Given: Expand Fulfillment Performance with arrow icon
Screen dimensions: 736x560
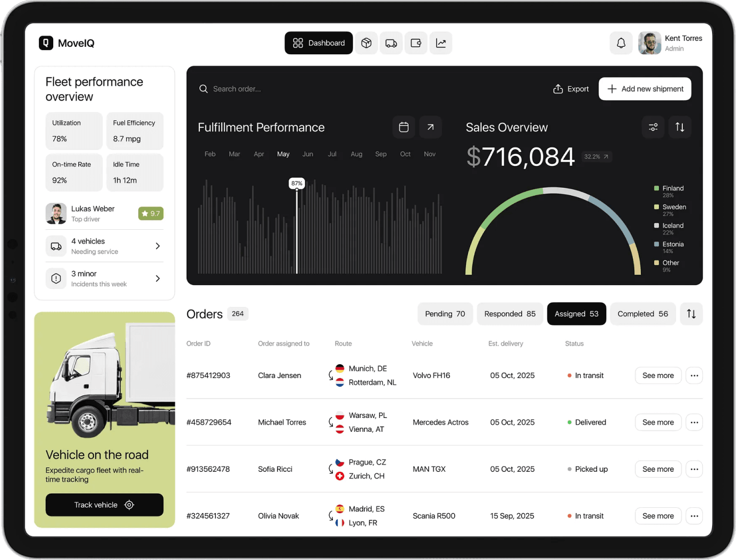Looking at the screenshot, I should (431, 127).
